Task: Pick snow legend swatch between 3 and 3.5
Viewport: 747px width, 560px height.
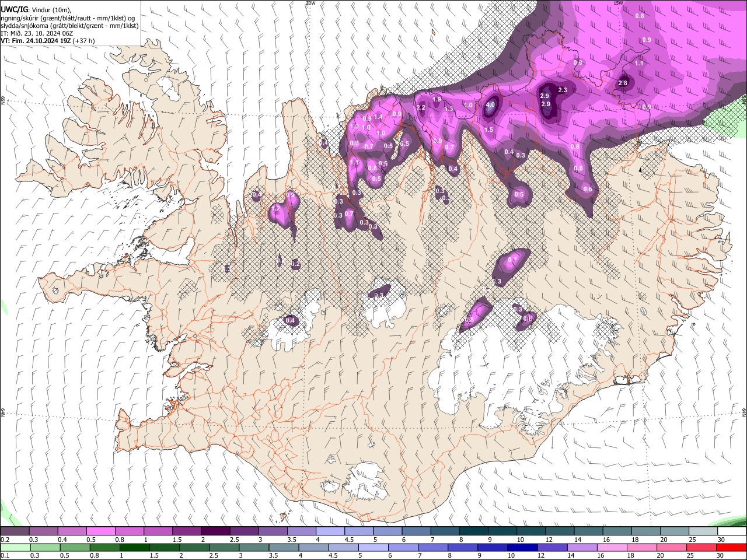Action: tap(273, 531)
